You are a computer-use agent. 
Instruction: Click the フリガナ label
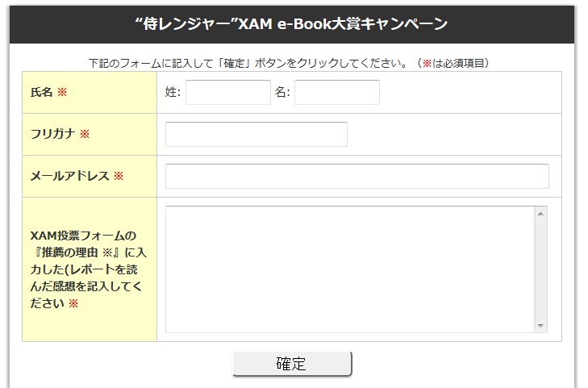pos(52,134)
